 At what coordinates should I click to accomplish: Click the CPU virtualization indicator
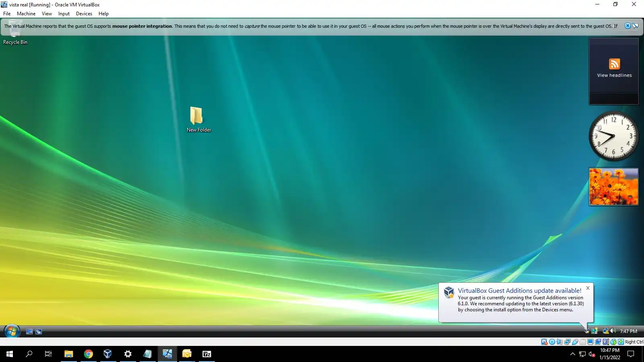click(x=605, y=342)
